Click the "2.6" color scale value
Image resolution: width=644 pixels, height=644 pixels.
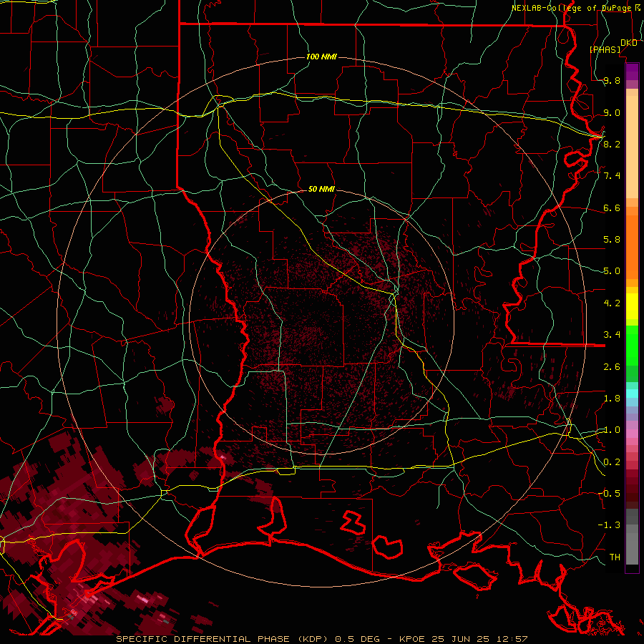pyautogui.click(x=612, y=366)
